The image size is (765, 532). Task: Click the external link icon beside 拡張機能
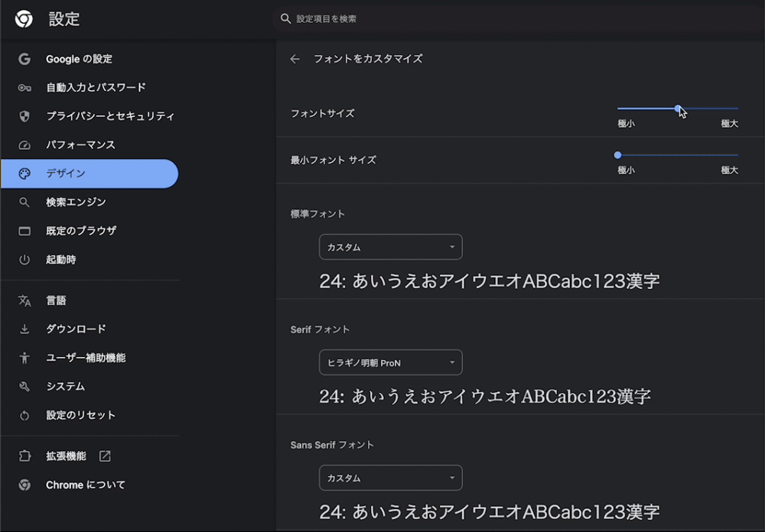point(104,456)
